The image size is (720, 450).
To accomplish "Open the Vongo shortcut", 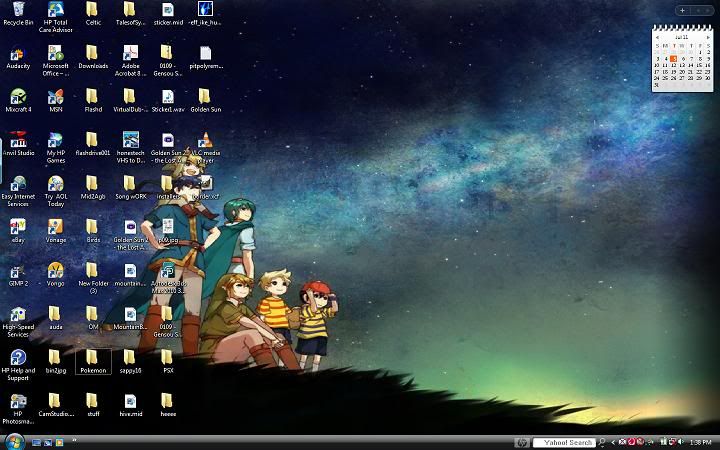I will (x=56, y=275).
